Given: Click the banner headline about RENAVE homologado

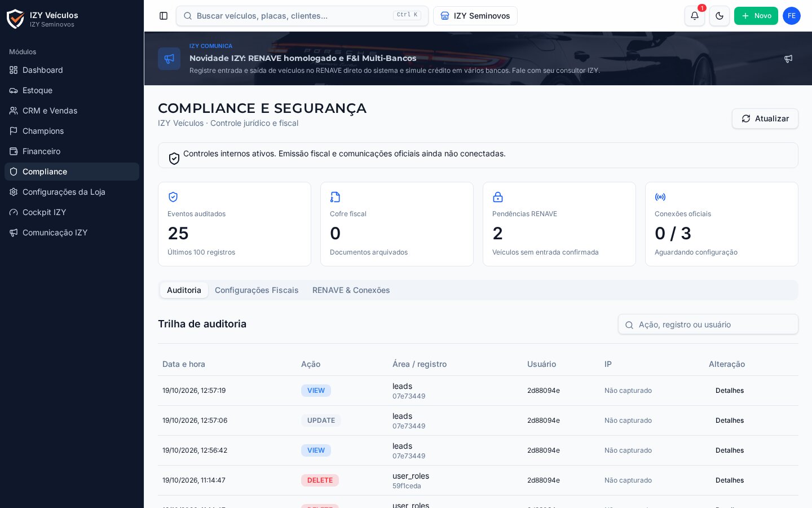Looking at the screenshot, I should (x=303, y=58).
